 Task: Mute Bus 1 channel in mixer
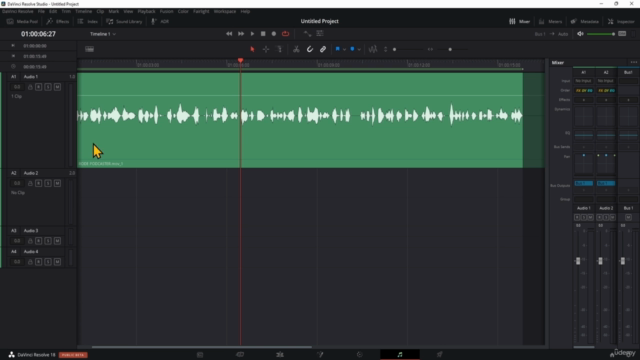pyautogui.click(x=628, y=218)
